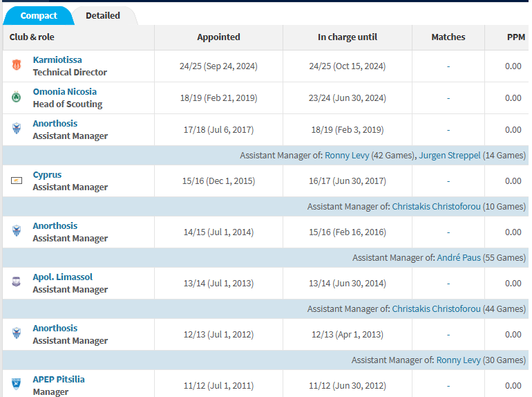This screenshot has width=532, height=397.
Task: Open Christakis Christoforou link with 10 Games
Action: (437, 207)
